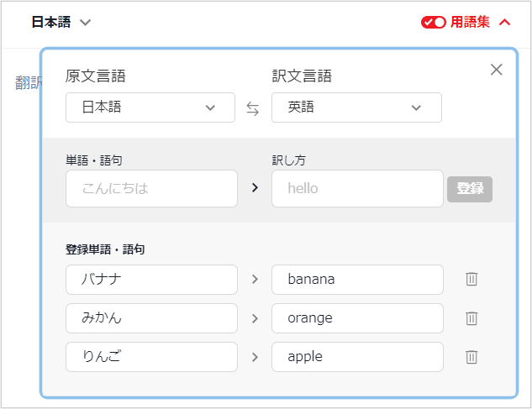Edit the バナナ source term field
Viewport: 532px width, 409px height.
tap(151, 280)
